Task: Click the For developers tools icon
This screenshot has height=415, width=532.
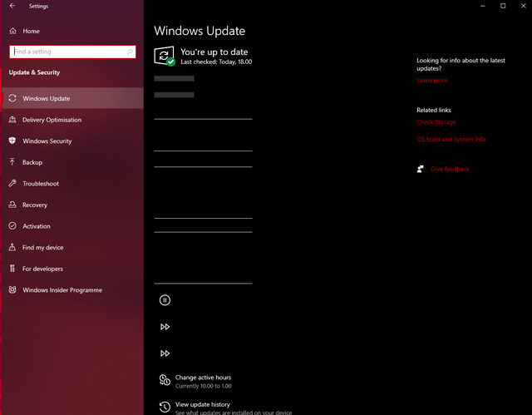Action: tap(12, 269)
